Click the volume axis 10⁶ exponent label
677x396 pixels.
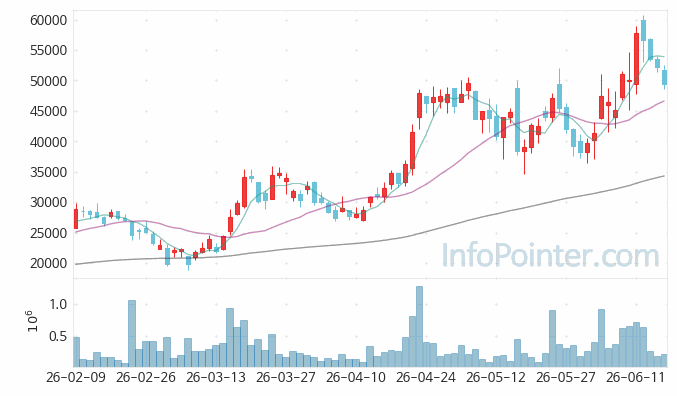tap(33, 321)
